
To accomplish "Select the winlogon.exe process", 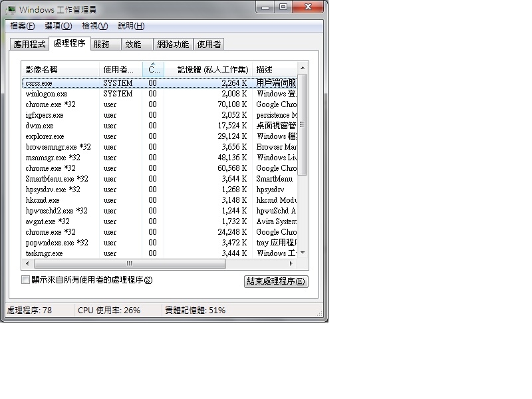I will tap(159, 94).
